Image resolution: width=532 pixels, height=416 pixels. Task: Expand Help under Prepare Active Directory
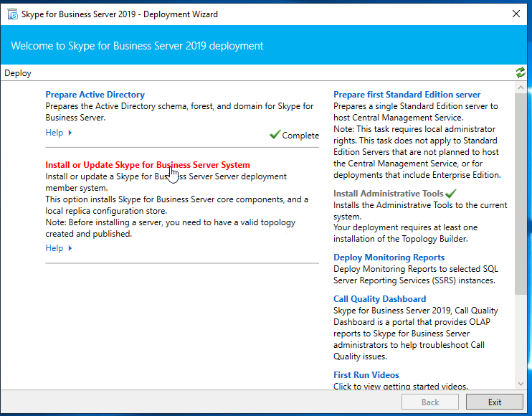(59, 133)
